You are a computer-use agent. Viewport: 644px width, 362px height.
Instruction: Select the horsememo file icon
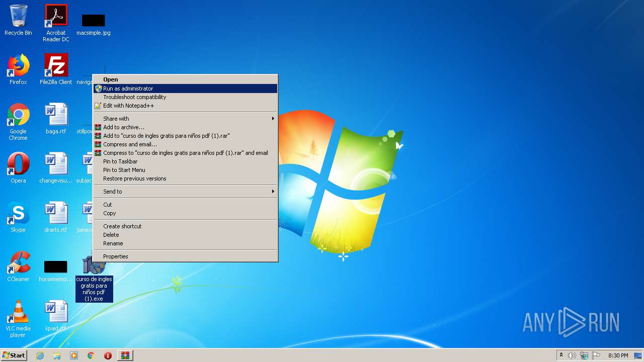coord(56,270)
